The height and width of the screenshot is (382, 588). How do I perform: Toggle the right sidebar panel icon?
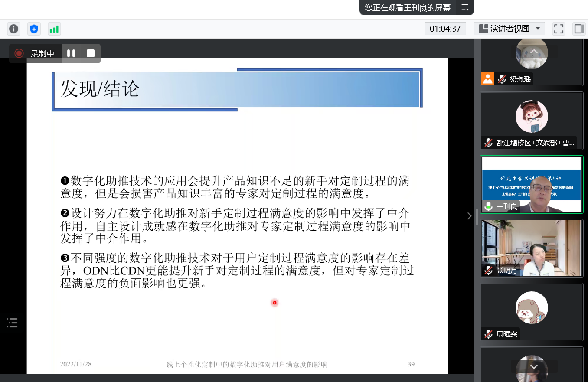point(578,29)
